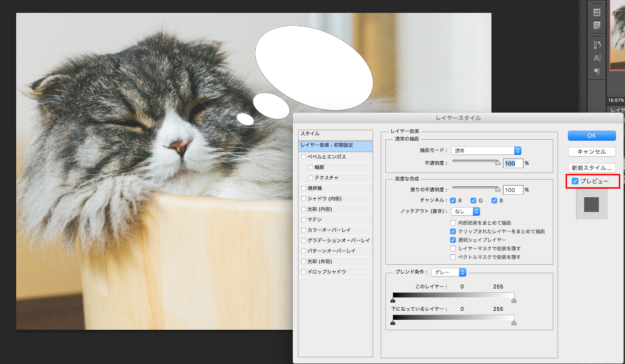
Task: Open the ノックアウト (抜き) dropdown
Action: coord(465,211)
